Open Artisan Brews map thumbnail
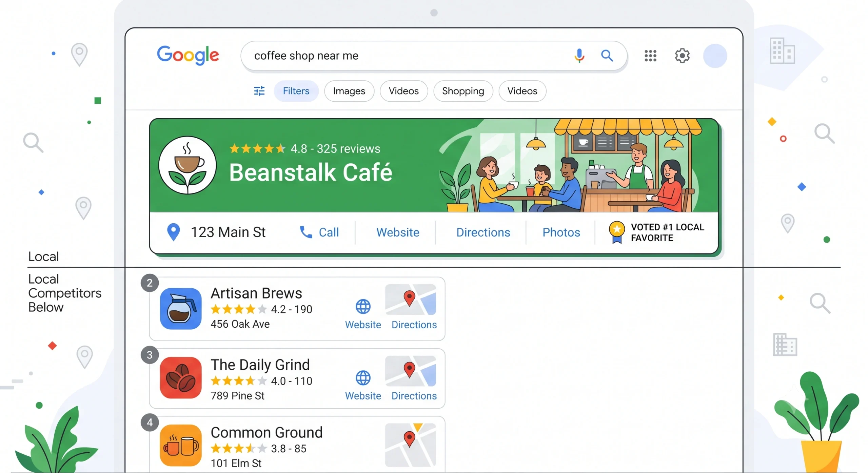The width and height of the screenshot is (868, 473). click(x=410, y=300)
